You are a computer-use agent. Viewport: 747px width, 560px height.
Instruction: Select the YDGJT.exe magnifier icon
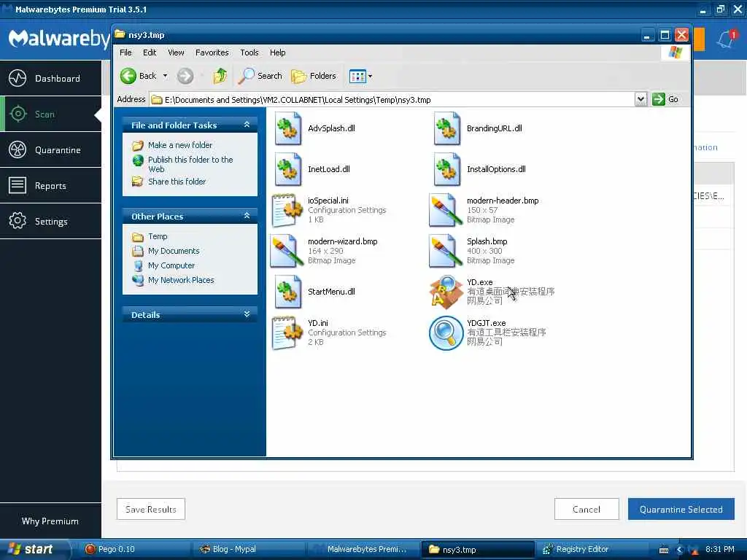point(446,332)
